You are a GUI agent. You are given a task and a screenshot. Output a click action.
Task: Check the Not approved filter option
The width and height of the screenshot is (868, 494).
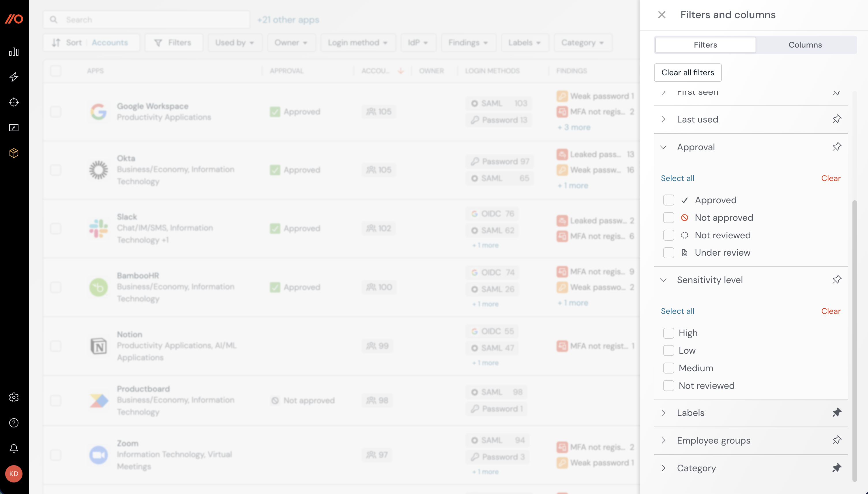click(668, 218)
